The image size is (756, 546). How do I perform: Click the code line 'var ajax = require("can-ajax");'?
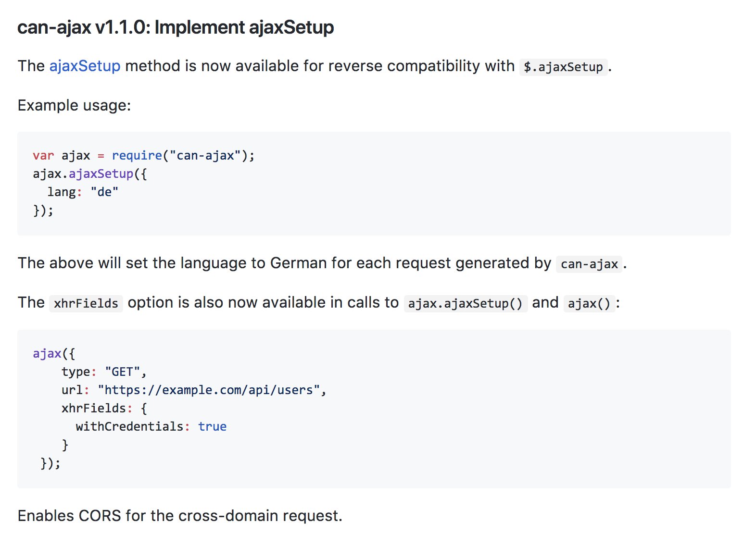(144, 155)
